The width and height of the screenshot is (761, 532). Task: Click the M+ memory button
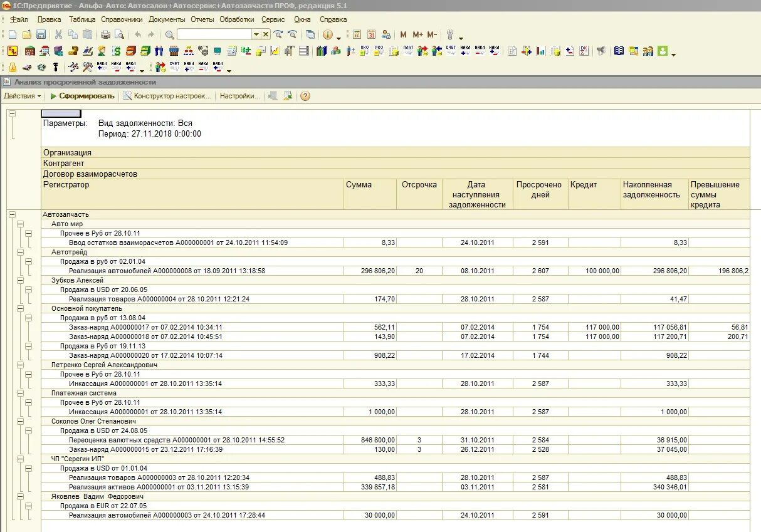click(417, 34)
